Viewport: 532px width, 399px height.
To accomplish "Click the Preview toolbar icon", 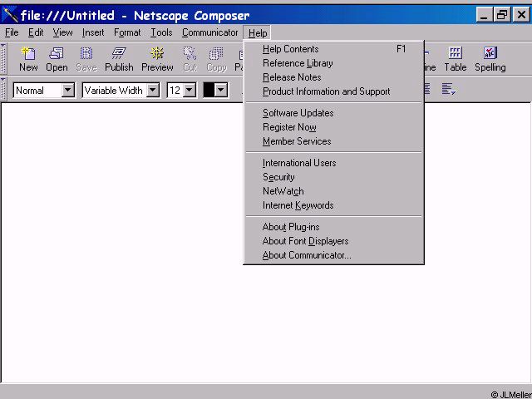I will point(157,59).
